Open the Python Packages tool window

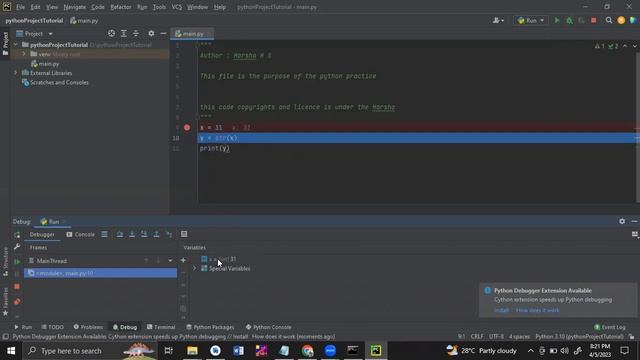[x=210, y=327]
